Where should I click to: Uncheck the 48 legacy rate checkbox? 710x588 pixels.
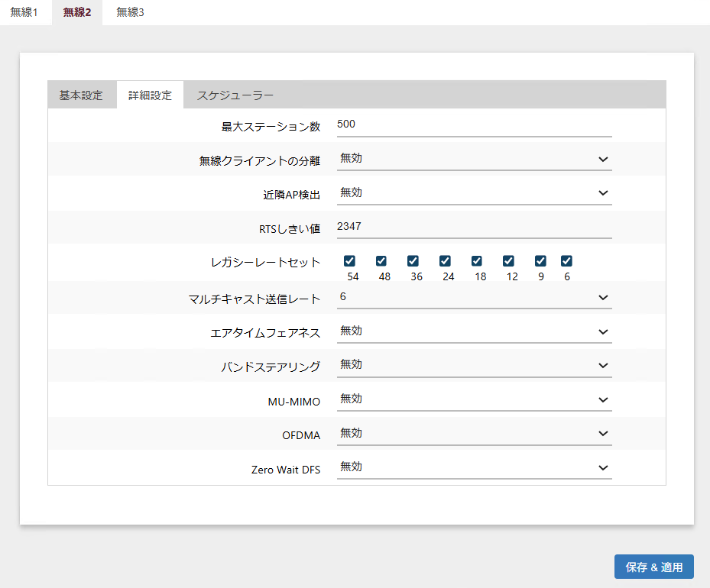[x=381, y=261]
